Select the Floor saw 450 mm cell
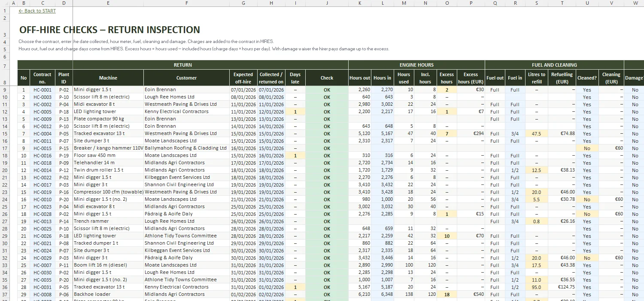This screenshot has height=301, width=644. click(x=108, y=156)
